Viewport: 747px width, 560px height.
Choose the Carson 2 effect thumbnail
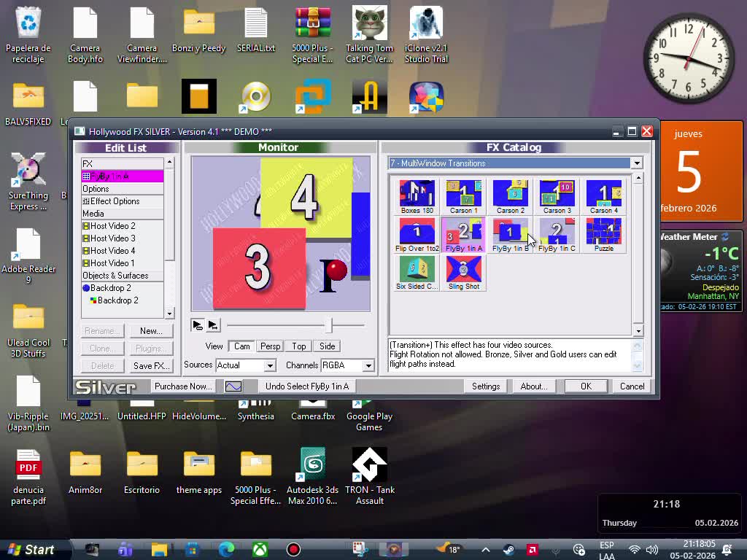[x=510, y=195]
